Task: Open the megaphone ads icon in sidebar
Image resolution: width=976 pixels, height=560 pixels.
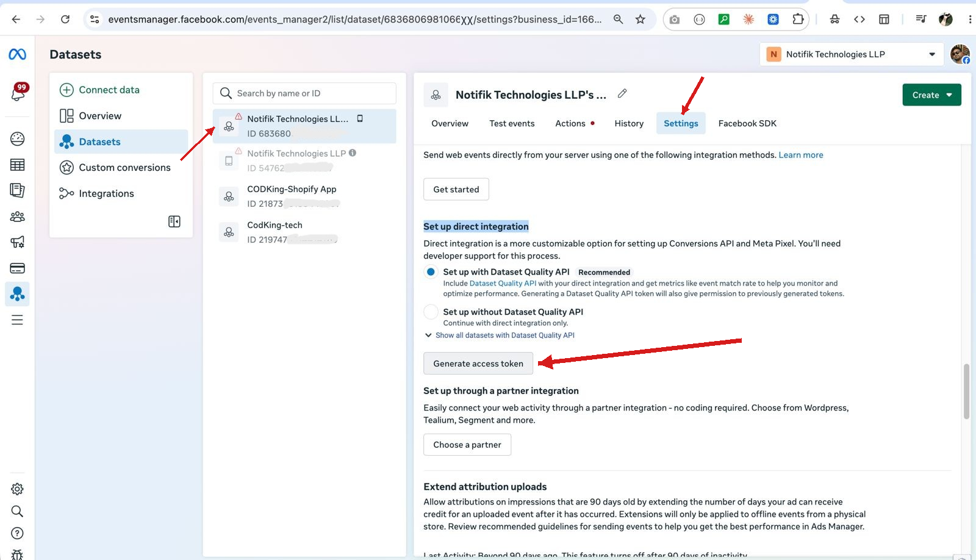Action: click(x=17, y=242)
